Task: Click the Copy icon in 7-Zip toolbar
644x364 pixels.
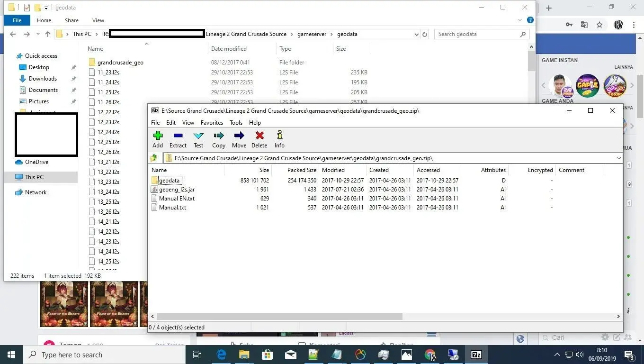Action: point(219,136)
